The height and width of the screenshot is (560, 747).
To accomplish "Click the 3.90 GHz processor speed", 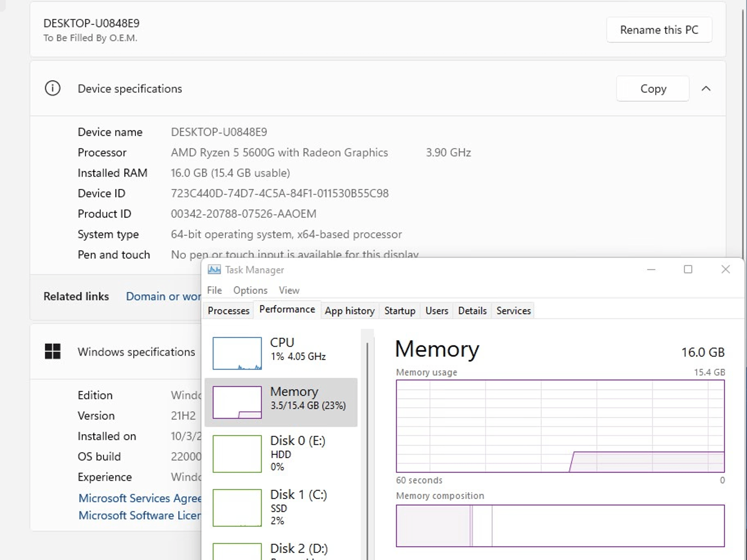I will [448, 152].
